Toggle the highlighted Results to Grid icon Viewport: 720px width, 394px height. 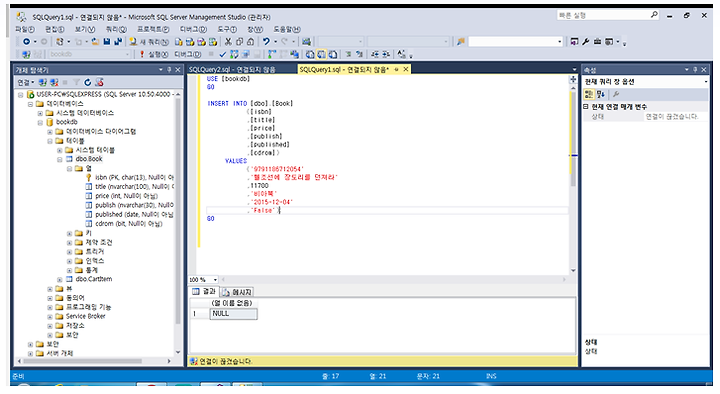click(321, 54)
